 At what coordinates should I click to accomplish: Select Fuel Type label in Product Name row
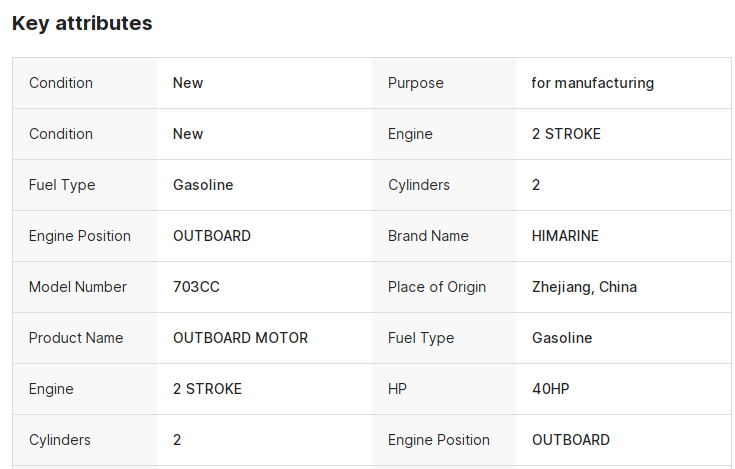click(421, 338)
